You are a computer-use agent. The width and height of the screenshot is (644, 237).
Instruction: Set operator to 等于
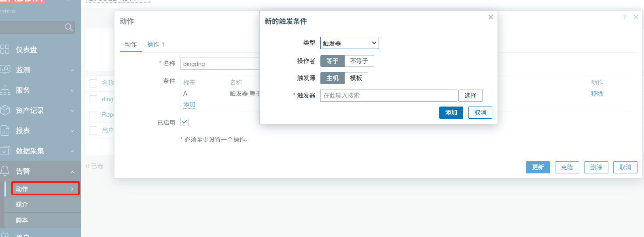coord(333,61)
